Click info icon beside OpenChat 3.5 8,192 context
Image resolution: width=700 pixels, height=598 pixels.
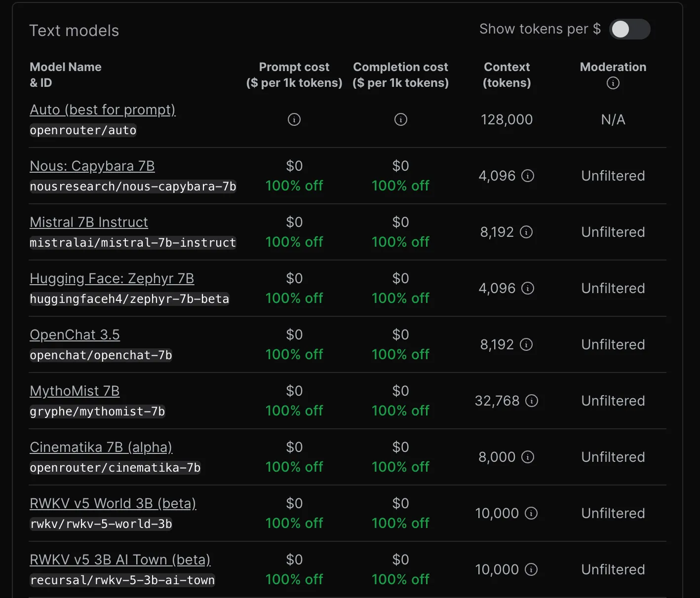[x=526, y=344]
